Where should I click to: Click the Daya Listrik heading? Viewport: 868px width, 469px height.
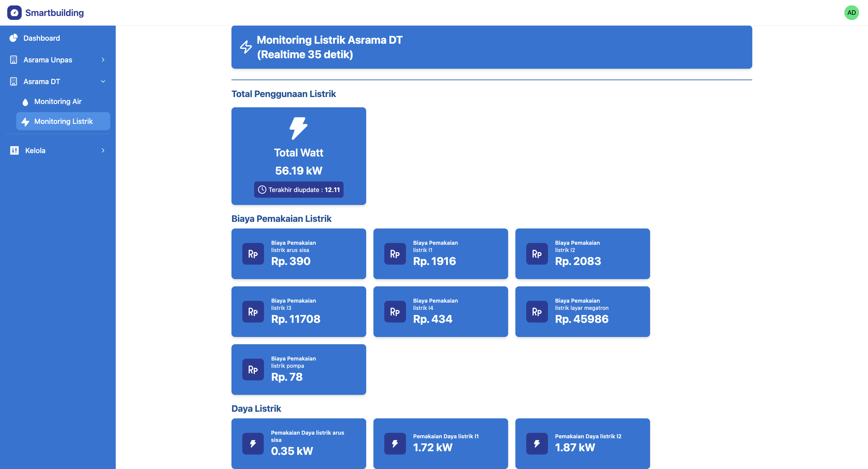[256, 409]
